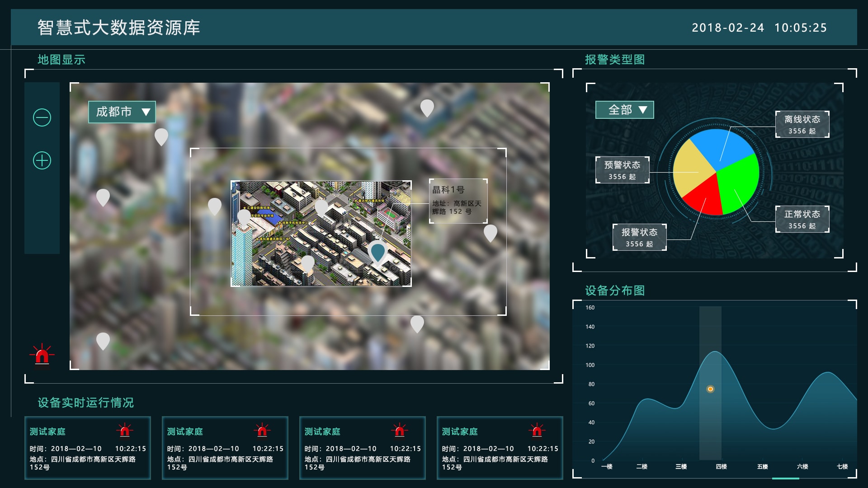Image resolution: width=868 pixels, height=488 pixels.
Task: Click the map pin at right of the focus frame
Action: [x=491, y=233]
